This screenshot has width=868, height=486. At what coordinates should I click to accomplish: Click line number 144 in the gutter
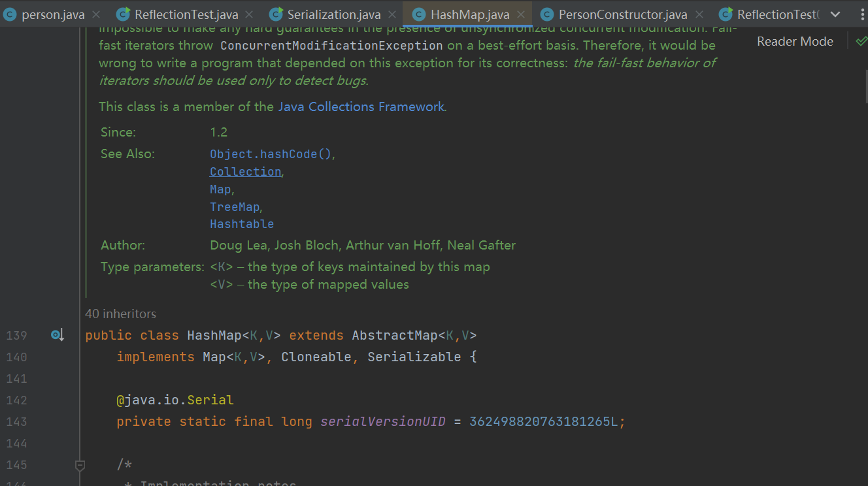click(16, 443)
